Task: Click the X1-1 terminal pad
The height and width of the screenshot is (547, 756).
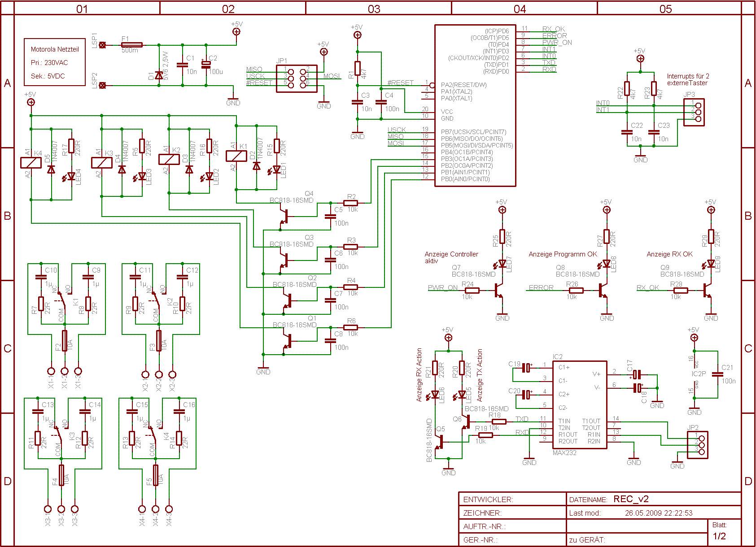Action: coord(51,371)
